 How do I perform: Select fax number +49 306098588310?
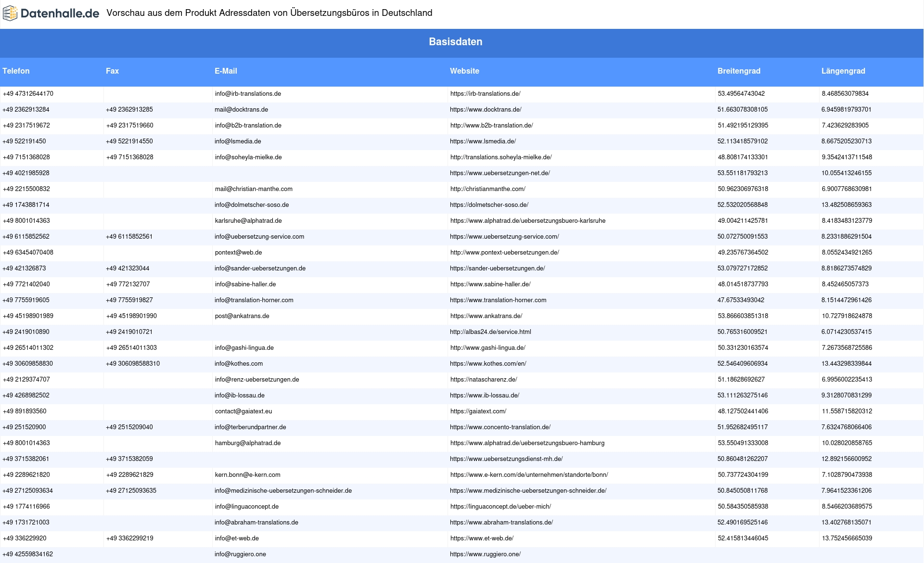(x=133, y=364)
